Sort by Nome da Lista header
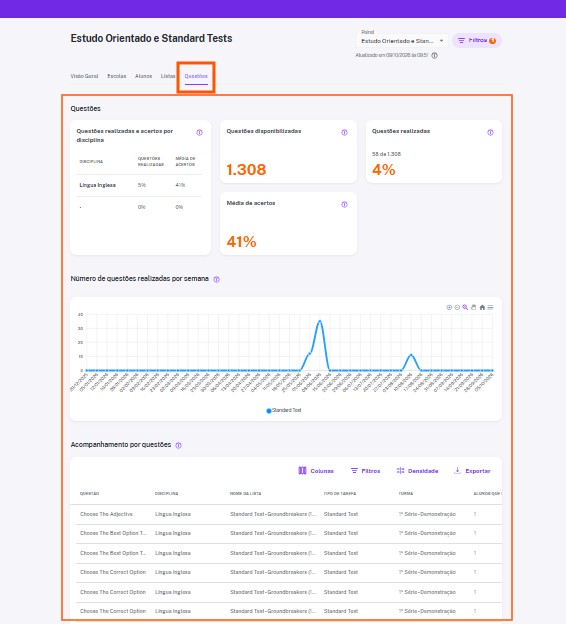 coord(246,493)
